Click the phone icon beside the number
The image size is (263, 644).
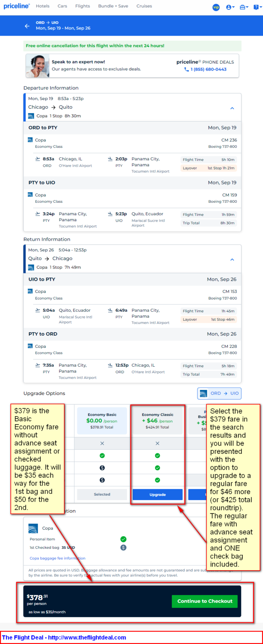pyautogui.click(x=186, y=69)
